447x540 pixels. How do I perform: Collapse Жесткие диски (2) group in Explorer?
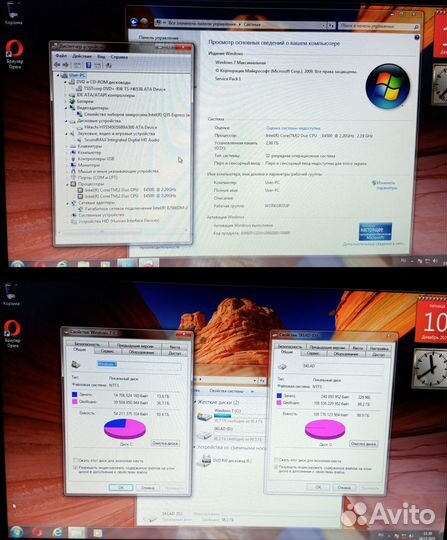(x=195, y=402)
